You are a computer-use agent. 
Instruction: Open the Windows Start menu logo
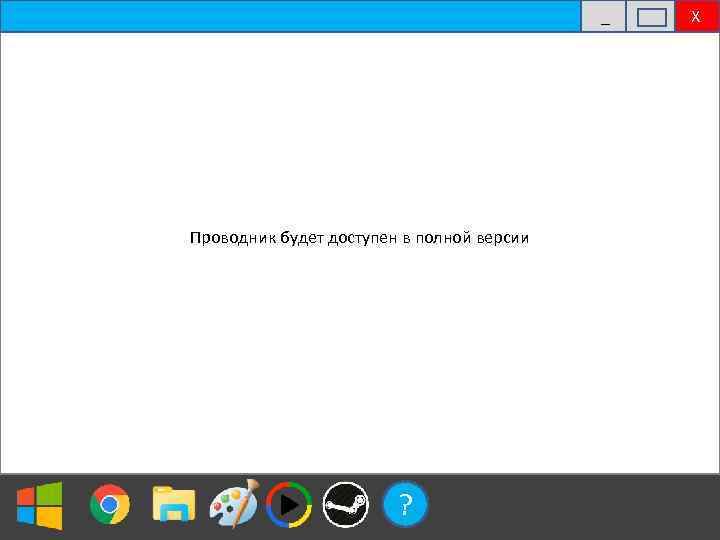pos(39,505)
